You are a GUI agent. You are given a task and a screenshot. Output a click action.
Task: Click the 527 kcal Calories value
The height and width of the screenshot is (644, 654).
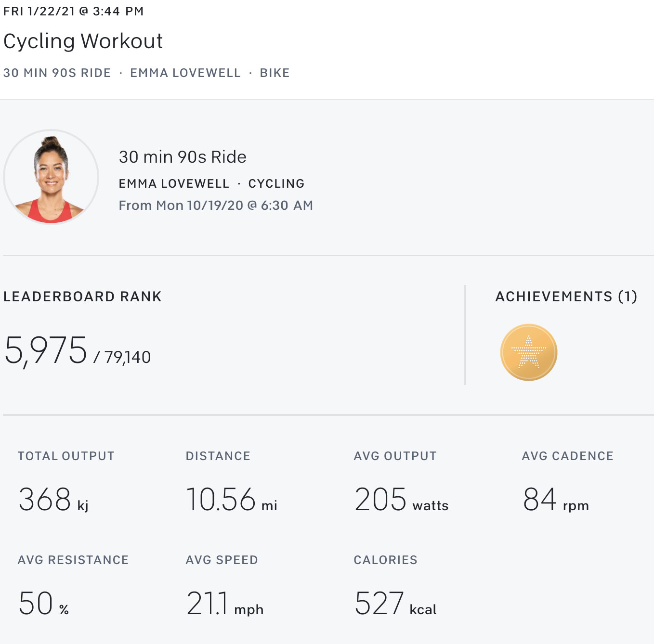coord(395,604)
